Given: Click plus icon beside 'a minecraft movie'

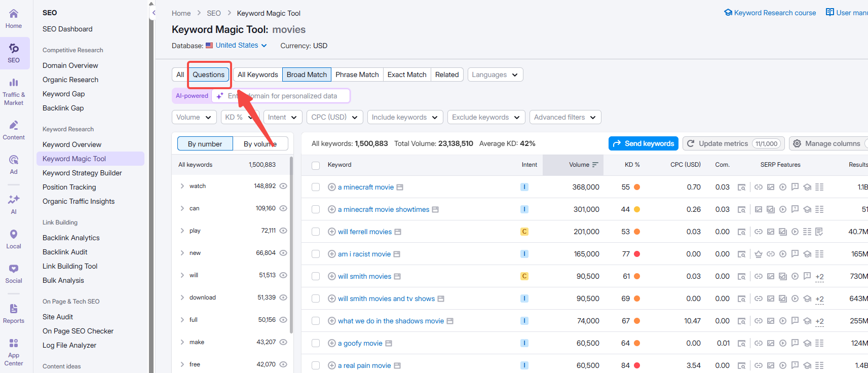Looking at the screenshot, I should (332, 187).
